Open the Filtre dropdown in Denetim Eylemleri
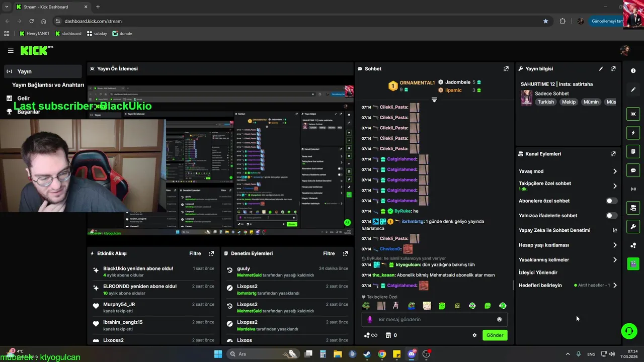The image size is (644, 362). (x=329, y=253)
